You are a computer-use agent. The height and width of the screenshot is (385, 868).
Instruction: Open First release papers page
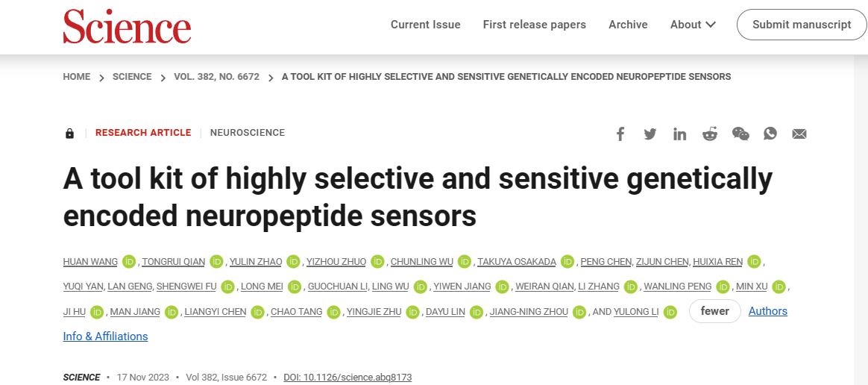pos(534,25)
